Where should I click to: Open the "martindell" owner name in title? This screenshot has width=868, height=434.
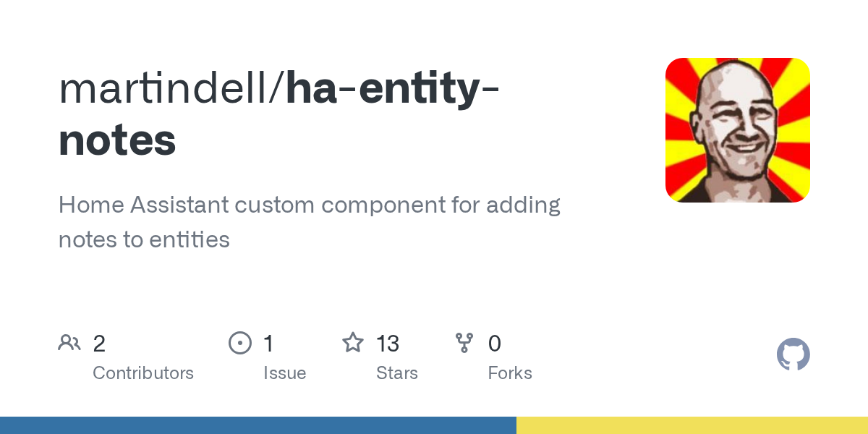tap(166, 88)
